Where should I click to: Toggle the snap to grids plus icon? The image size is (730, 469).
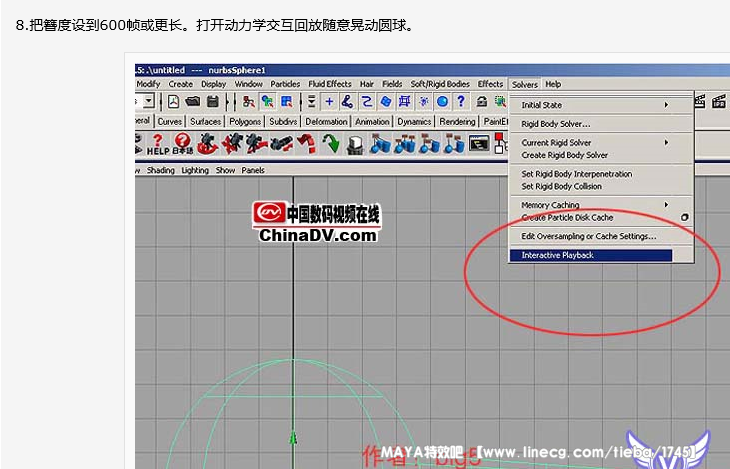[328, 102]
